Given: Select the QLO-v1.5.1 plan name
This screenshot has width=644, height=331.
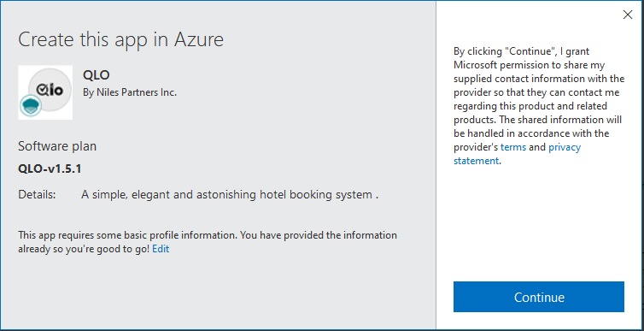Looking at the screenshot, I should coord(50,169).
